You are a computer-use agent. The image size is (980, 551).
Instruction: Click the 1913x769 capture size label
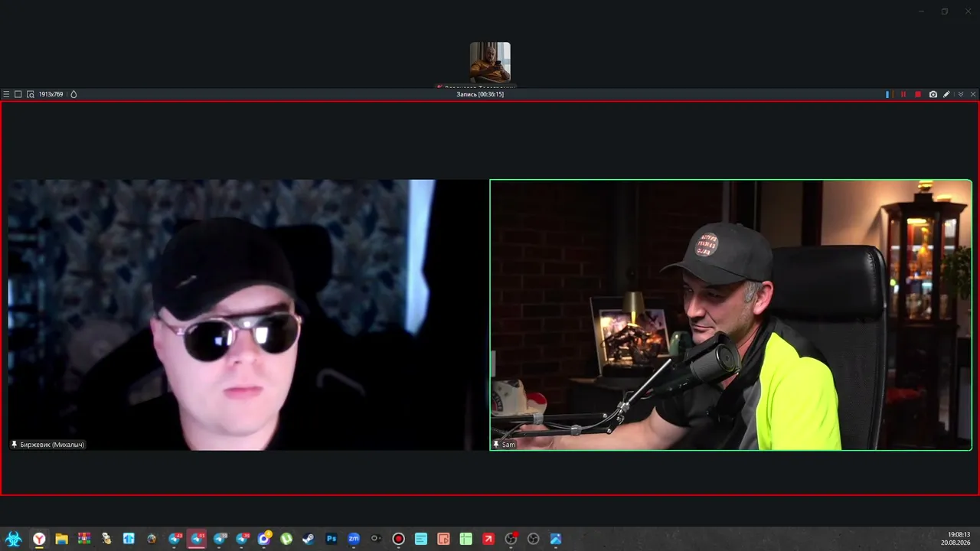pyautogui.click(x=51, y=94)
